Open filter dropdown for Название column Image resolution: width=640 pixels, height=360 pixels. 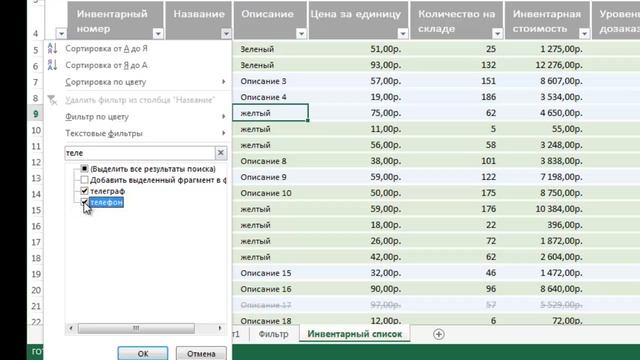pyautogui.click(x=226, y=33)
